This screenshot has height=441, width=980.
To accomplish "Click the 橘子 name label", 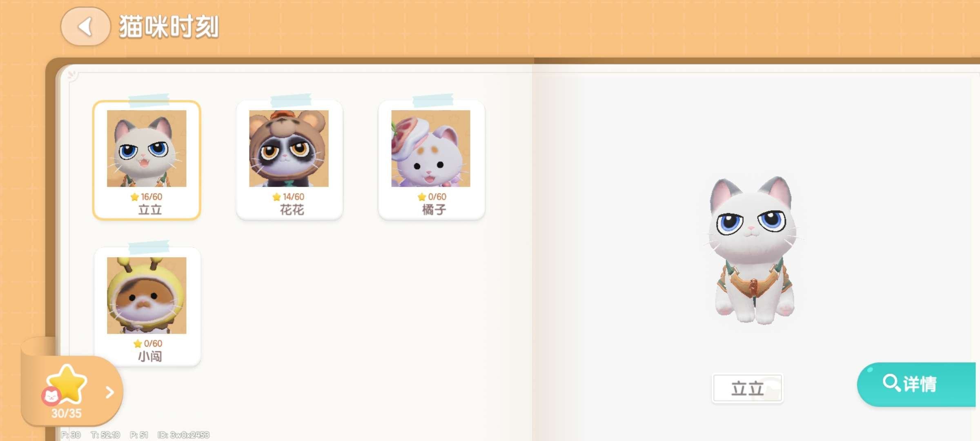I will coord(434,210).
